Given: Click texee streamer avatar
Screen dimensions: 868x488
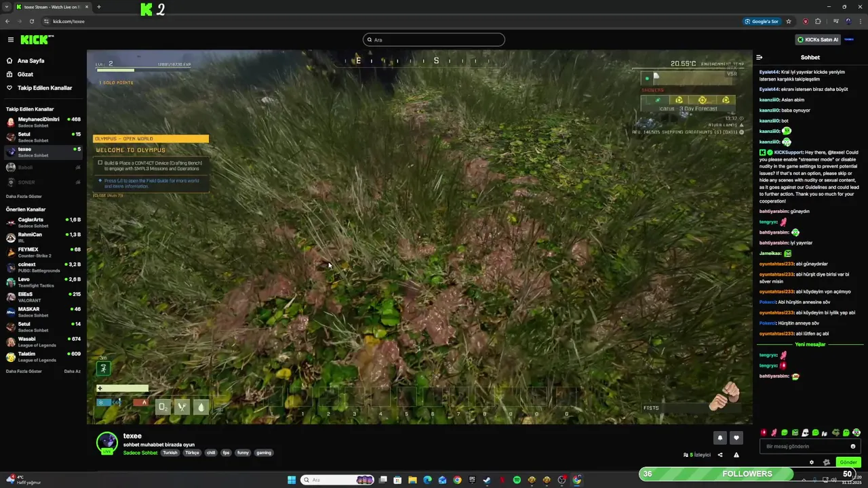Looking at the screenshot, I should (106, 443).
